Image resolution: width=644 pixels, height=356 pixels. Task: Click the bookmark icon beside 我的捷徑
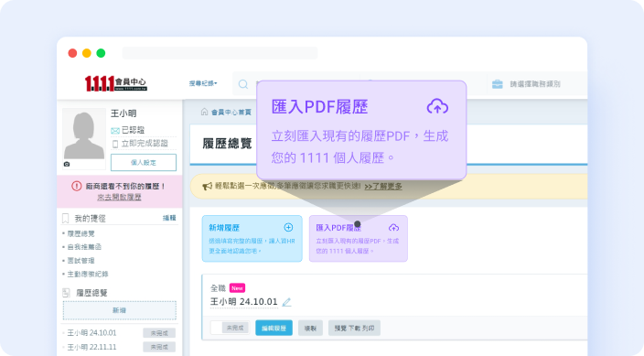tap(65, 219)
